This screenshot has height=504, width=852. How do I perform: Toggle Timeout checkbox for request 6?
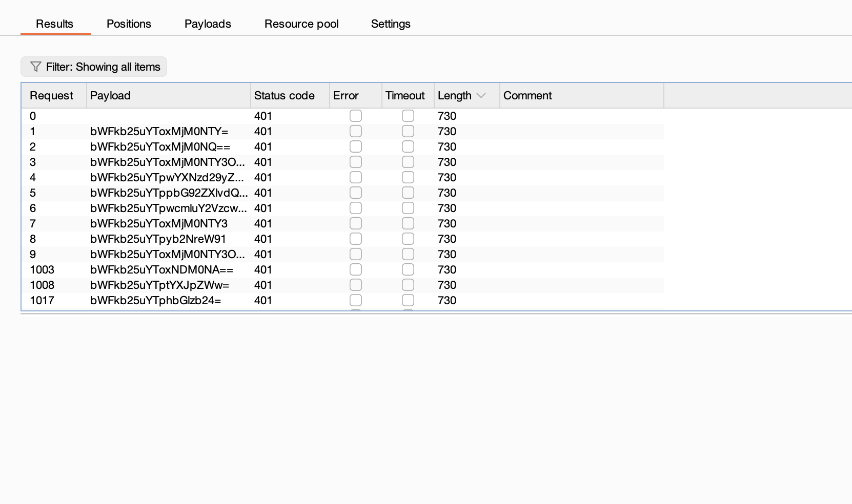408,208
